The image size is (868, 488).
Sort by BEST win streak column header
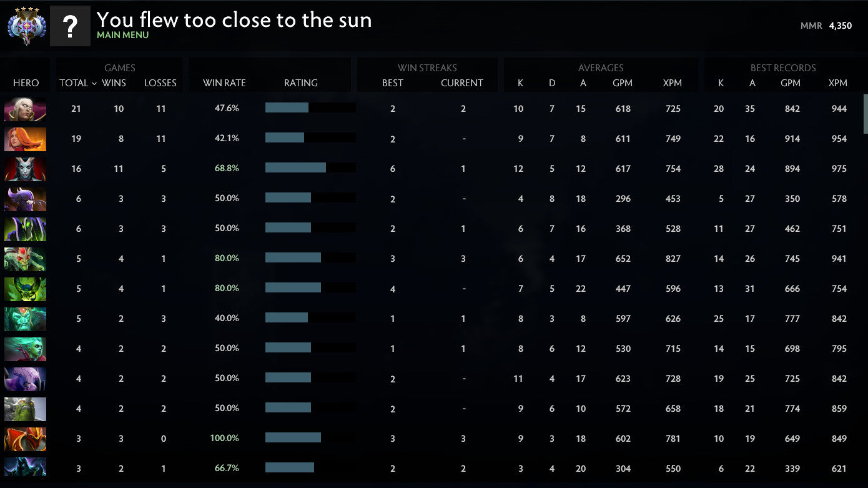point(392,83)
